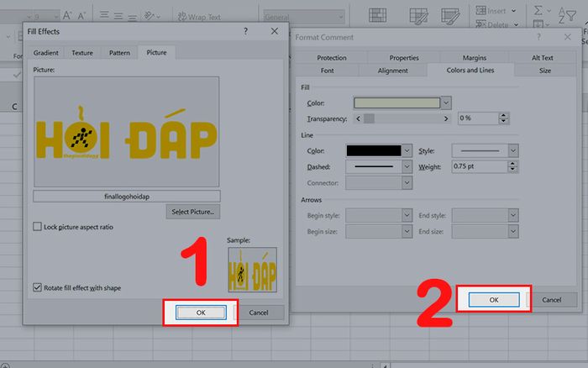Open the Fill Color dropdown
588x368 pixels.
click(446, 103)
